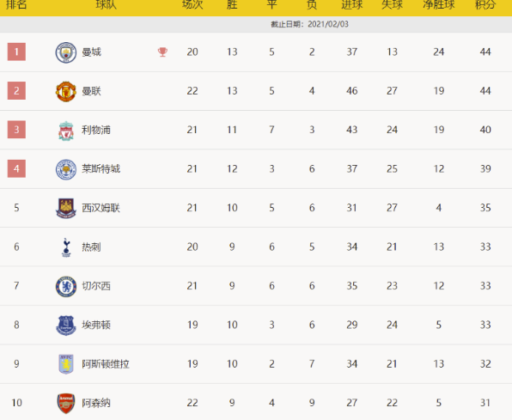Click the Everton club crest
The height and width of the screenshot is (420, 512).
66,326
